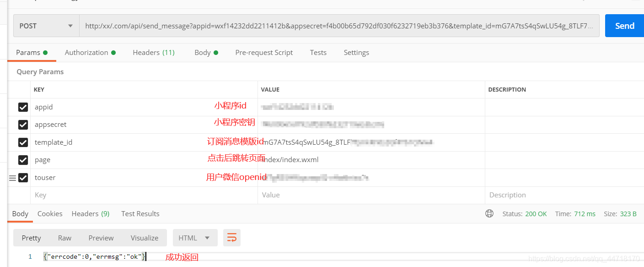644x267 pixels.
Task: Uncheck the appid query parameter
Action: [x=23, y=107]
